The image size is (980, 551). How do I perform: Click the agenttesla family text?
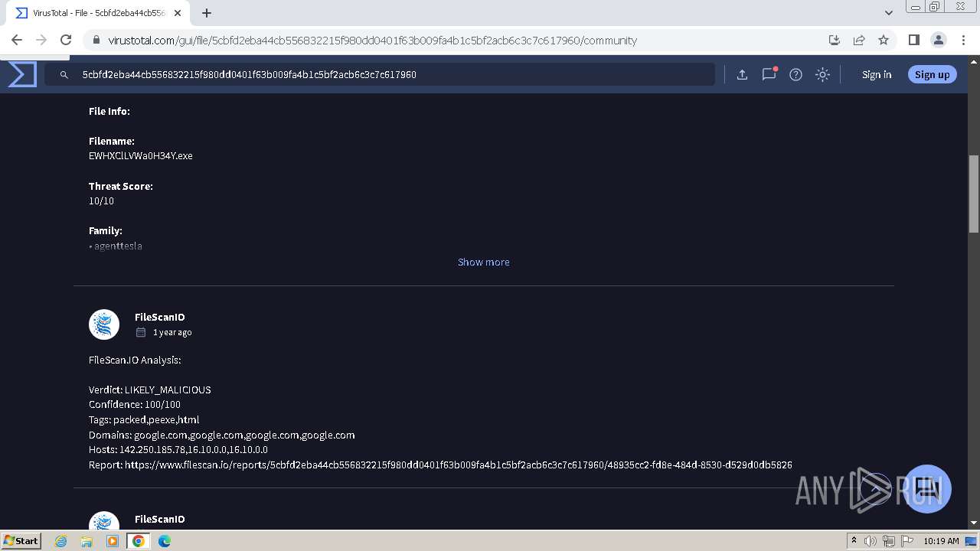coord(118,246)
